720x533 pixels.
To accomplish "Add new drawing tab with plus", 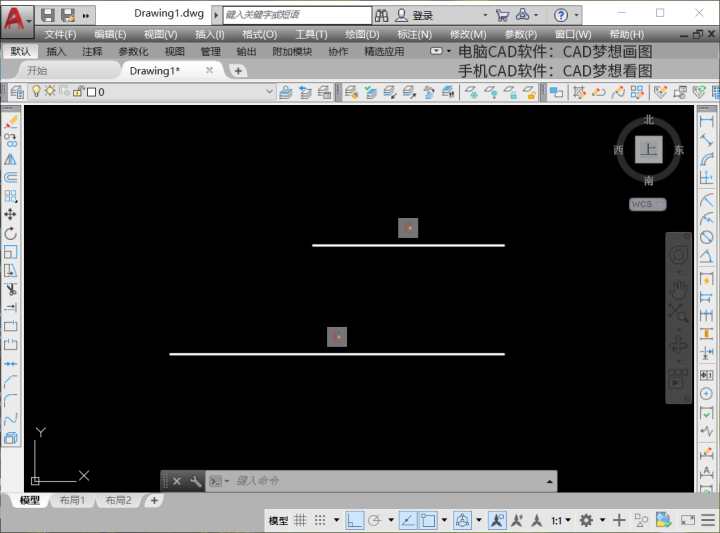I will tap(238, 71).
